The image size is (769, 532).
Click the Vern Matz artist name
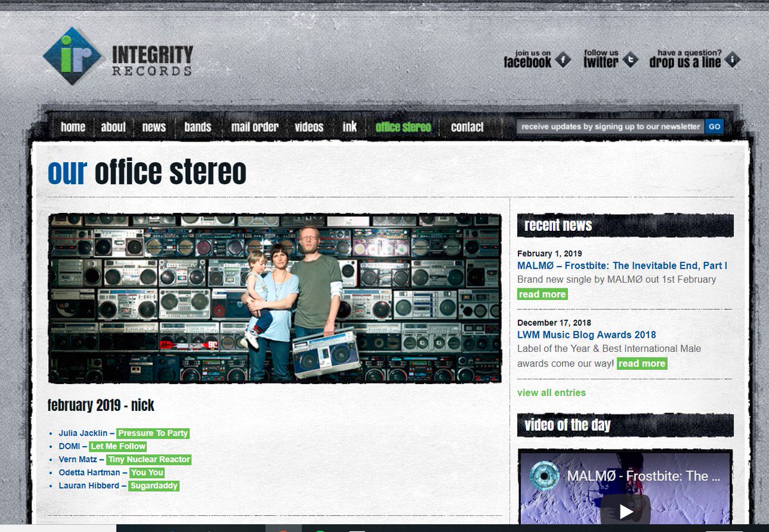[x=78, y=460]
